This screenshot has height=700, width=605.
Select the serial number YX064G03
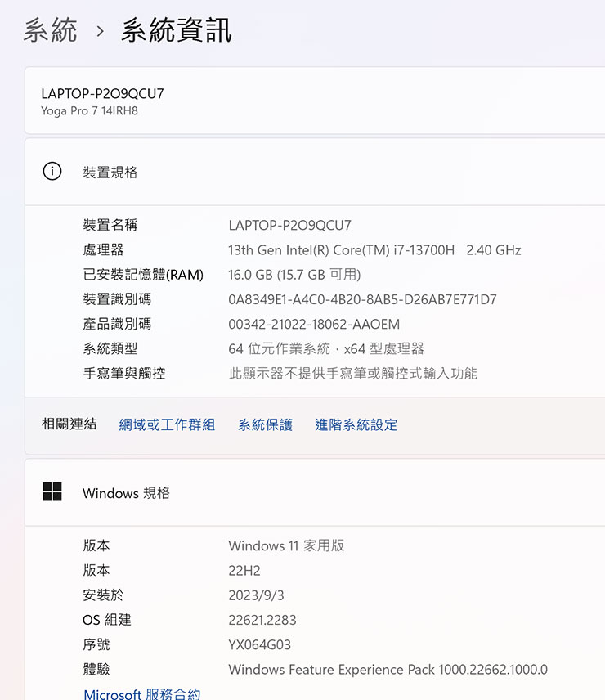pos(260,644)
